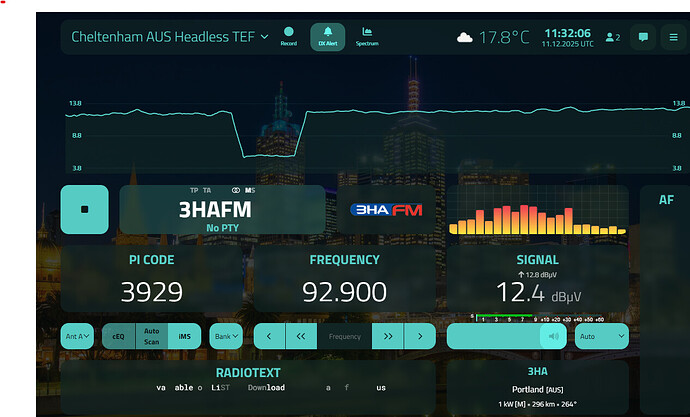The image size is (690, 417).
Task: Click the PI CODE 3929 panel
Action: (x=151, y=279)
